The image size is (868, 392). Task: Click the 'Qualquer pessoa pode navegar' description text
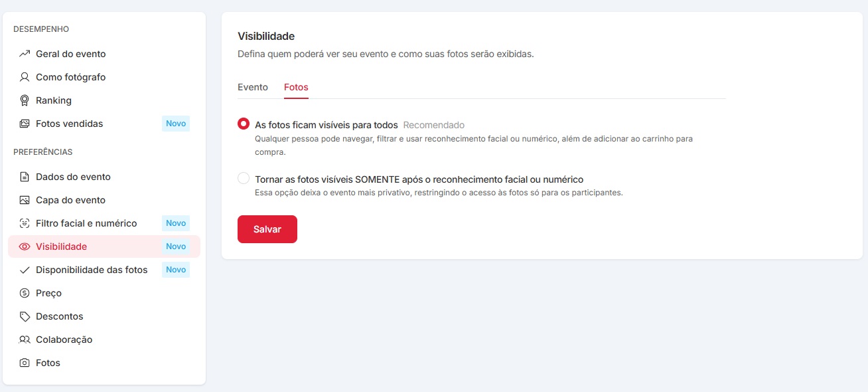pyautogui.click(x=474, y=146)
